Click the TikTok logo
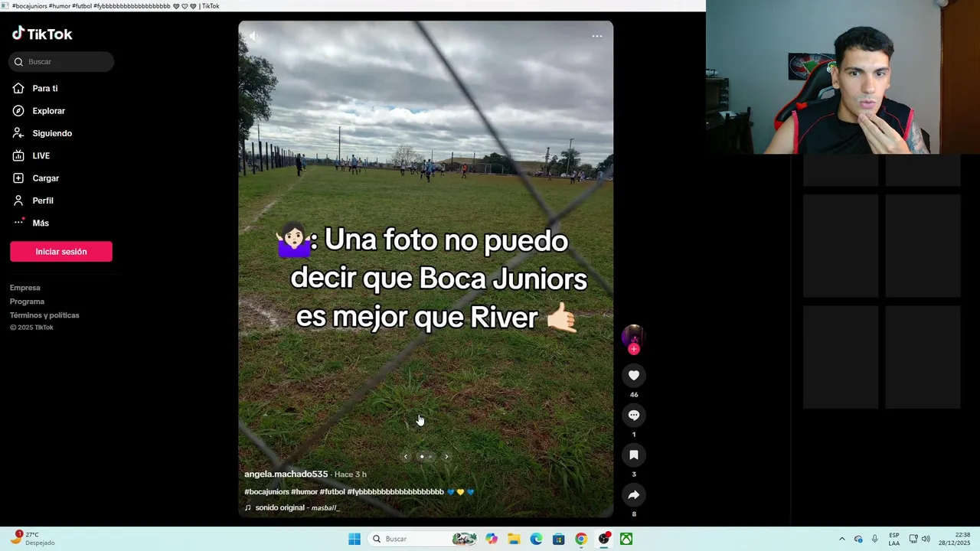980x551 pixels. (x=42, y=34)
